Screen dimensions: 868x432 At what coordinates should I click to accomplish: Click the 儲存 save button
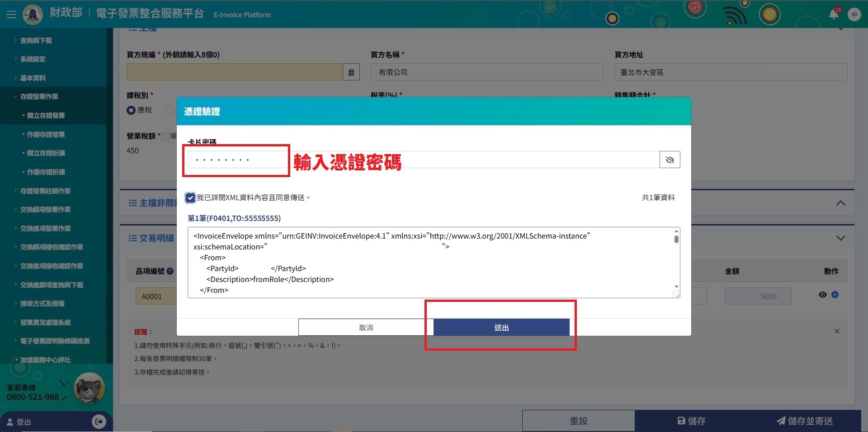click(x=691, y=421)
